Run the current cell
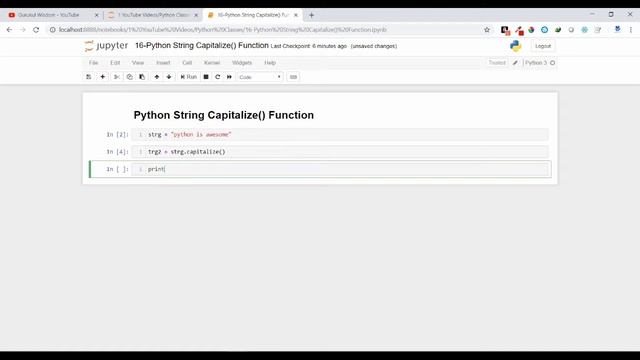640x360 pixels. [189, 77]
